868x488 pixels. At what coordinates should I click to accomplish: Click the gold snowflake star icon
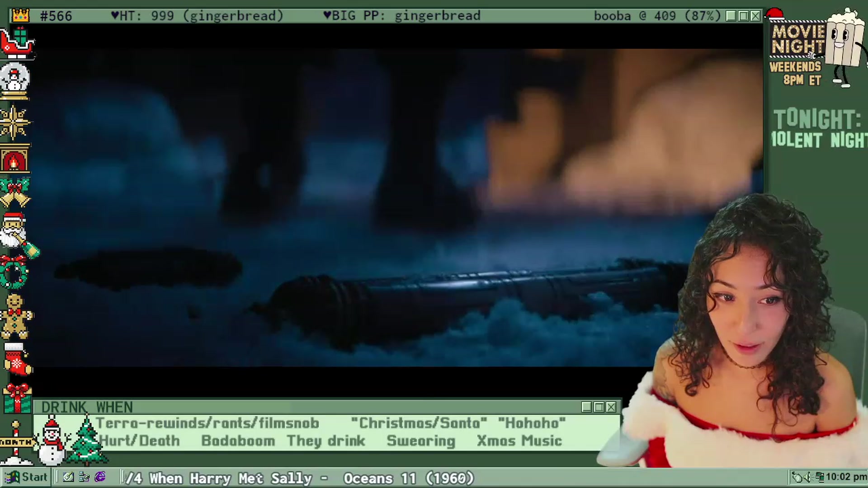(x=15, y=122)
